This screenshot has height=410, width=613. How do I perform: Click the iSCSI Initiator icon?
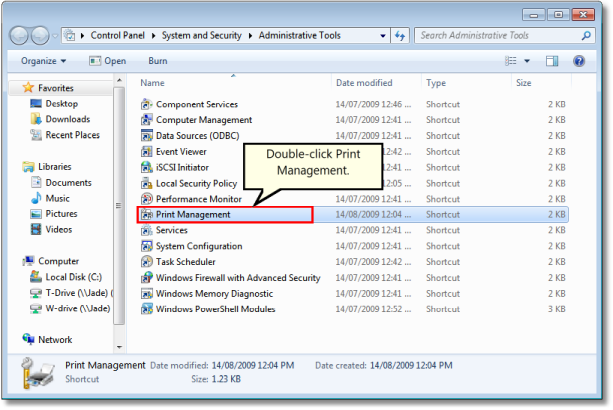click(x=147, y=167)
